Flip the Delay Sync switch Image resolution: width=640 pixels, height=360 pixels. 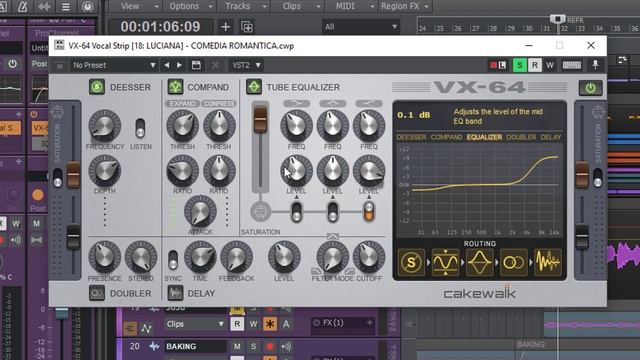173,260
